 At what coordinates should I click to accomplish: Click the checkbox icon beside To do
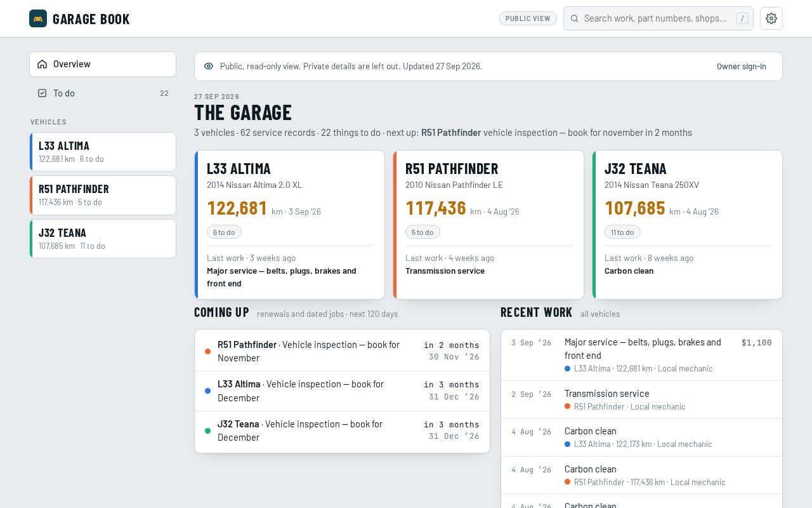(x=43, y=93)
